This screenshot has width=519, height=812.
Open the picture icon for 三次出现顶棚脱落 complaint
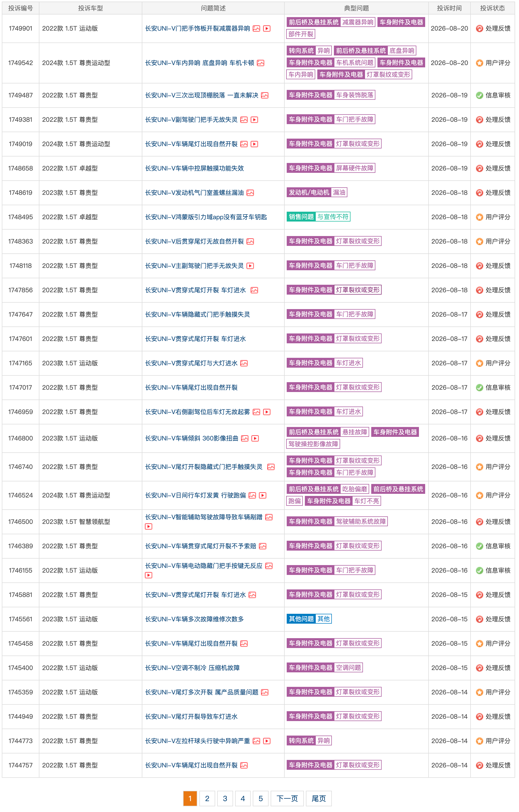[x=265, y=95]
